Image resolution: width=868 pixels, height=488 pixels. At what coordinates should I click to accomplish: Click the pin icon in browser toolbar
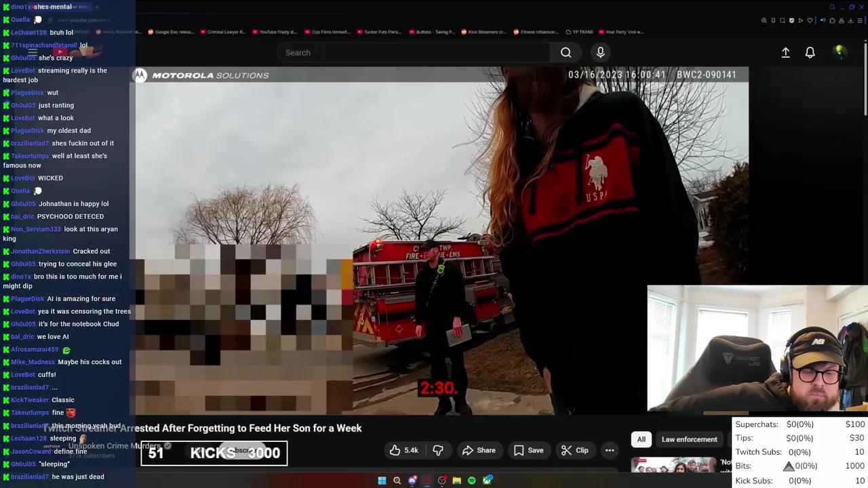click(773, 20)
